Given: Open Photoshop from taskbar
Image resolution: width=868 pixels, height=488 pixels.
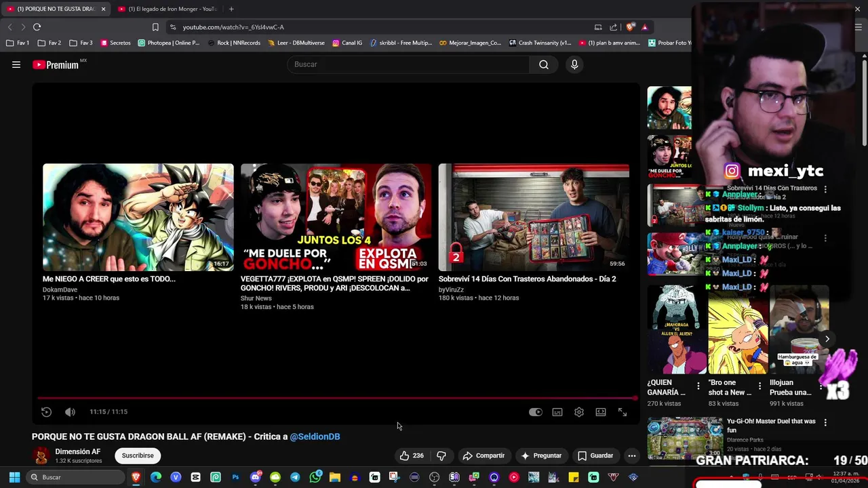Looking at the screenshot, I should click(235, 477).
